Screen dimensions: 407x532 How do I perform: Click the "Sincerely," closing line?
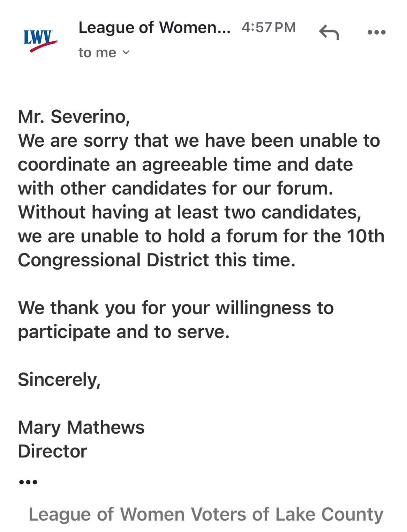point(59,379)
